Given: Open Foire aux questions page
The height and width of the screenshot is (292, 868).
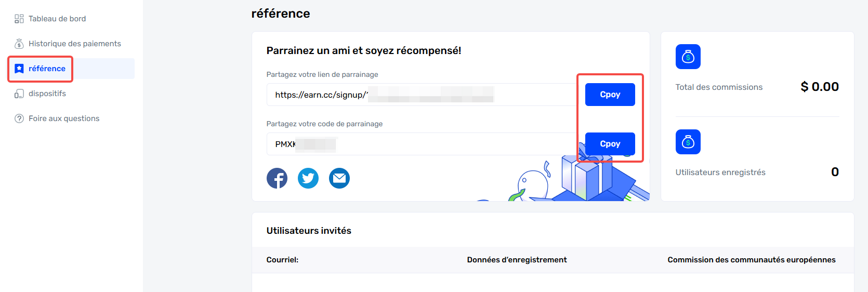Looking at the screenshot, I should (64, 118).
